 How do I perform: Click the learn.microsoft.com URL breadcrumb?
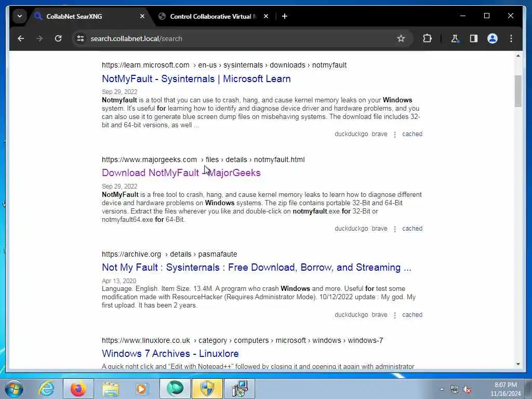pyautogui.click(x=224, y=65)
